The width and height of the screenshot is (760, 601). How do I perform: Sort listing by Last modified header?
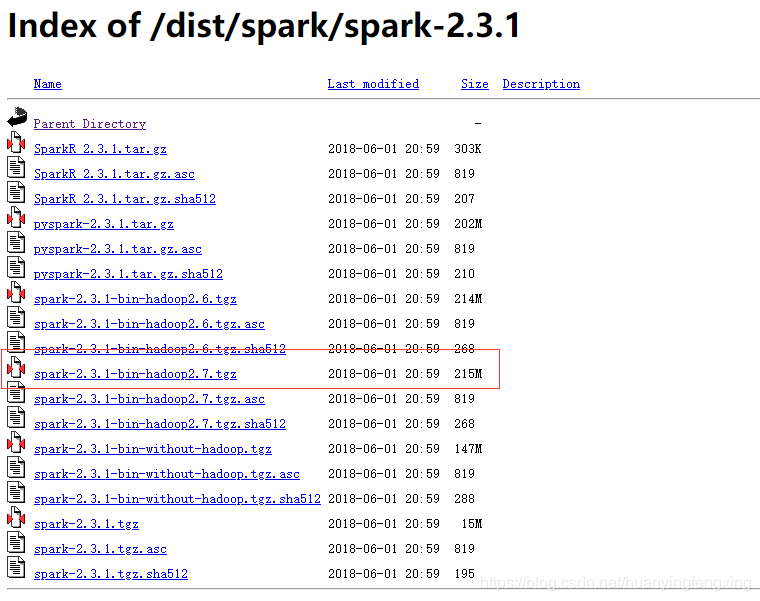[373, 84]
